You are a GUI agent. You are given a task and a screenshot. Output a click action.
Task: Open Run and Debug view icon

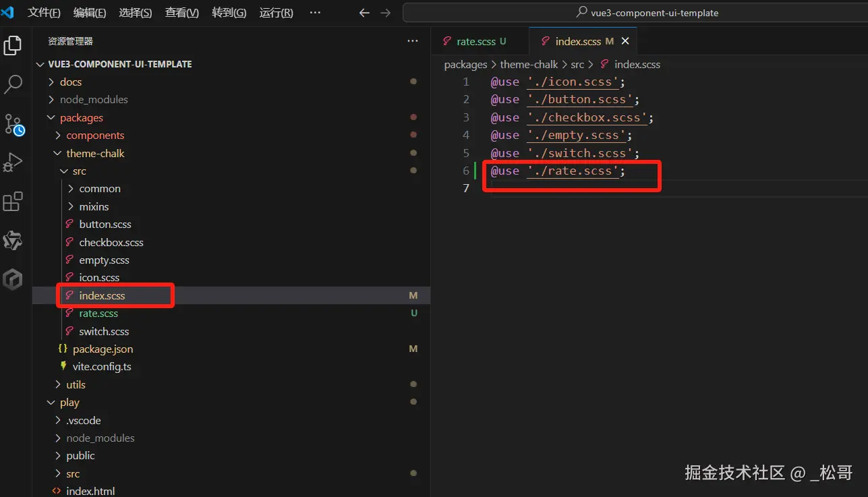point(13,163)
